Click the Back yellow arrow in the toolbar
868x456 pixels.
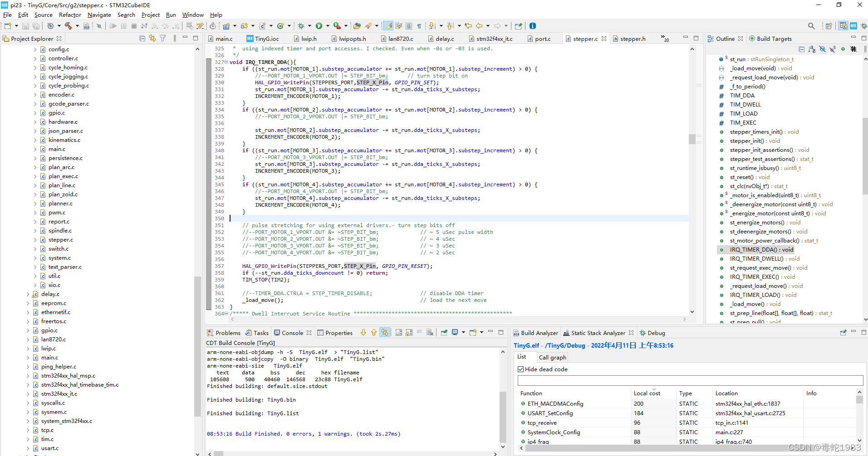coord(479,26)
